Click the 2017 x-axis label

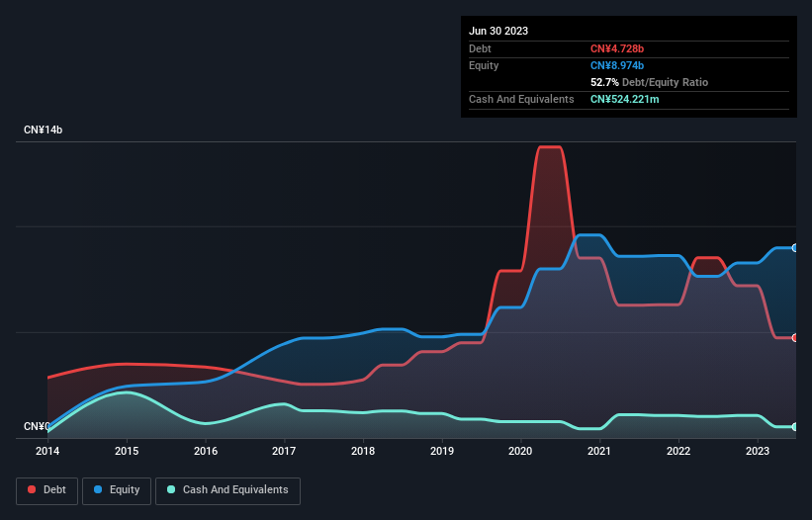coord(284,451)
